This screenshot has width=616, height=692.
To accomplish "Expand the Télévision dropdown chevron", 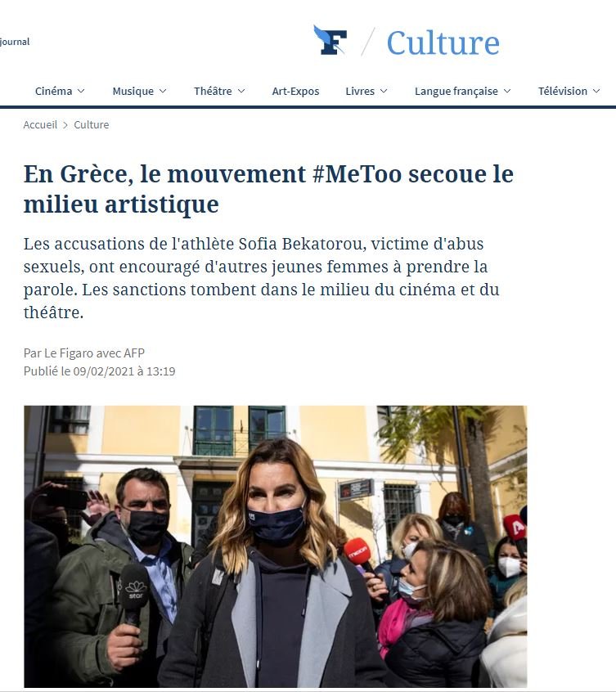I will pyautogui.click(x=596, y=91).
